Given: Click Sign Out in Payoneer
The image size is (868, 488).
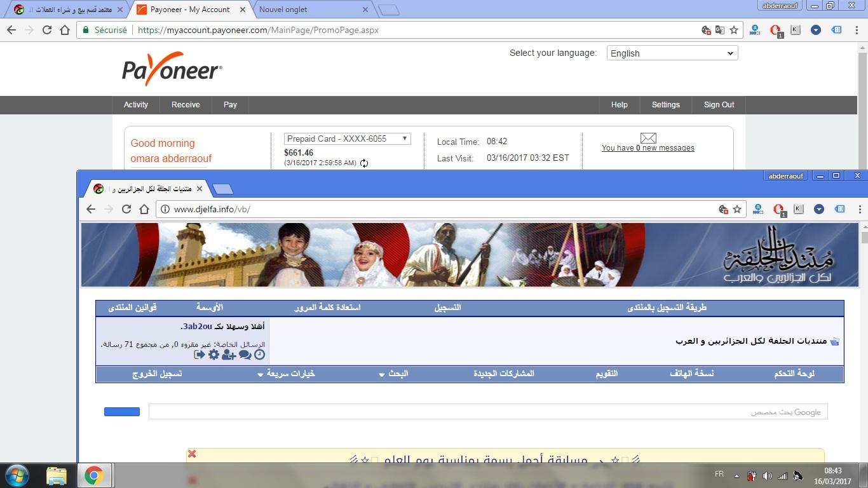Looking at the screenshot, I should [x=719, y=105].
